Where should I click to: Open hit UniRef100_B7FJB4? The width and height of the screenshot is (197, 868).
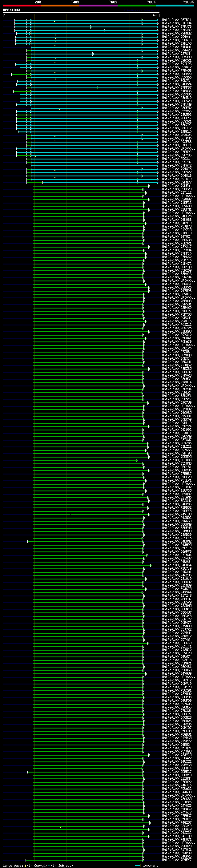point(176,23)
